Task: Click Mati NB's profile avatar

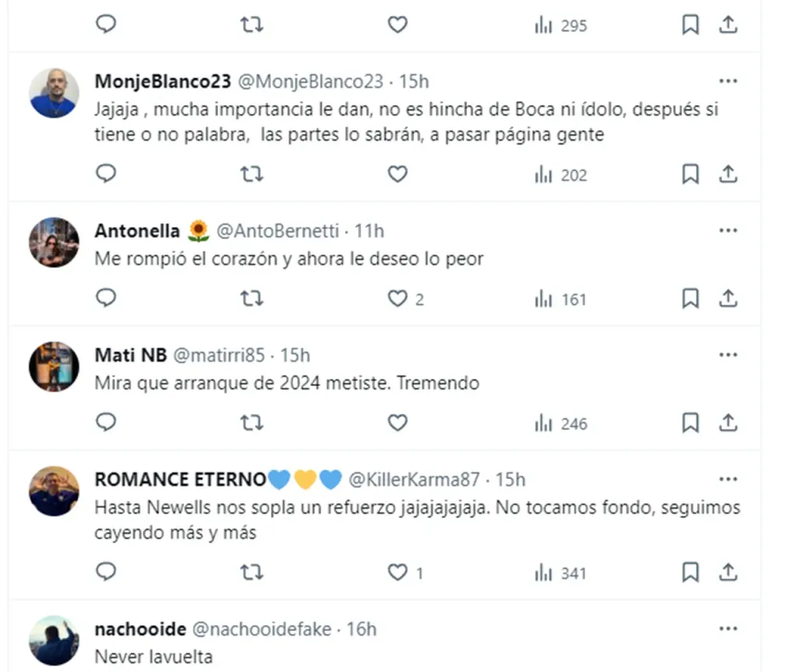Action: (54, 366)
